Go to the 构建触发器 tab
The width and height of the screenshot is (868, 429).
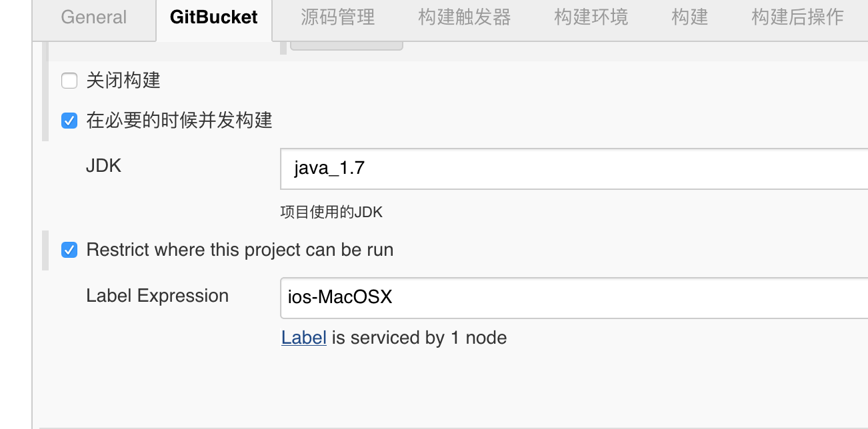click(x=464, y=17)
